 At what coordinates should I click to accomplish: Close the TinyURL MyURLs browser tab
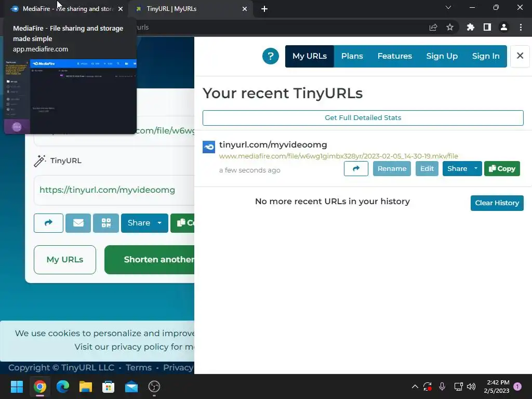point(245,9)
